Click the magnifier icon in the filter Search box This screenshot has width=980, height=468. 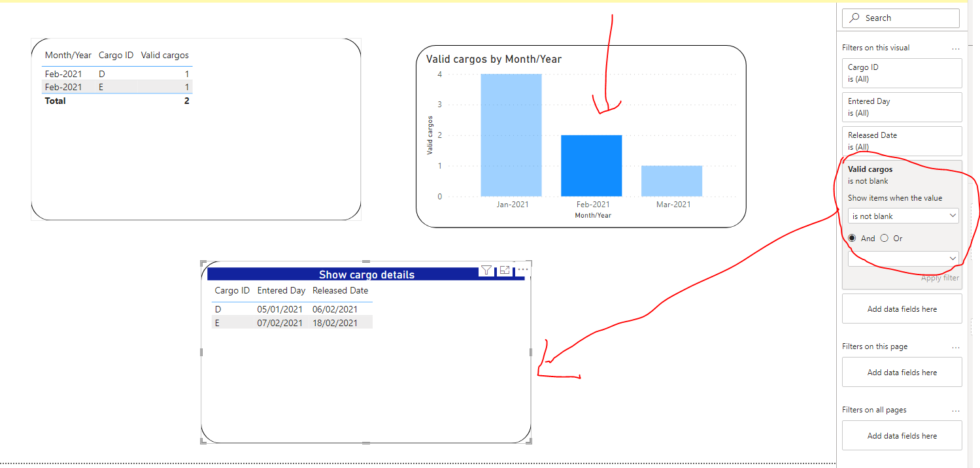click(x=855, y=18)
